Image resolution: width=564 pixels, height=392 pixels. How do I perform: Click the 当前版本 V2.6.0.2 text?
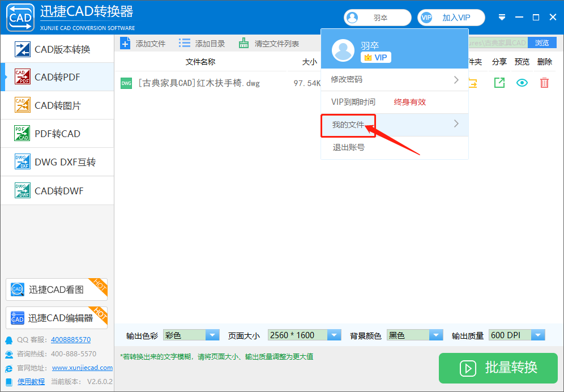pyautogui.click(x=82, y=382)
